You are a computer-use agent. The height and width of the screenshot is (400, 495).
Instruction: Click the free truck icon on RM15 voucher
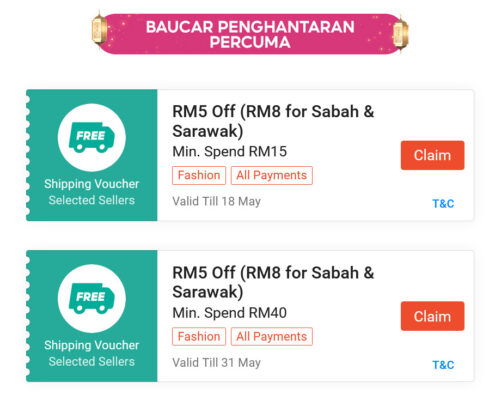[x=92, y=137]
